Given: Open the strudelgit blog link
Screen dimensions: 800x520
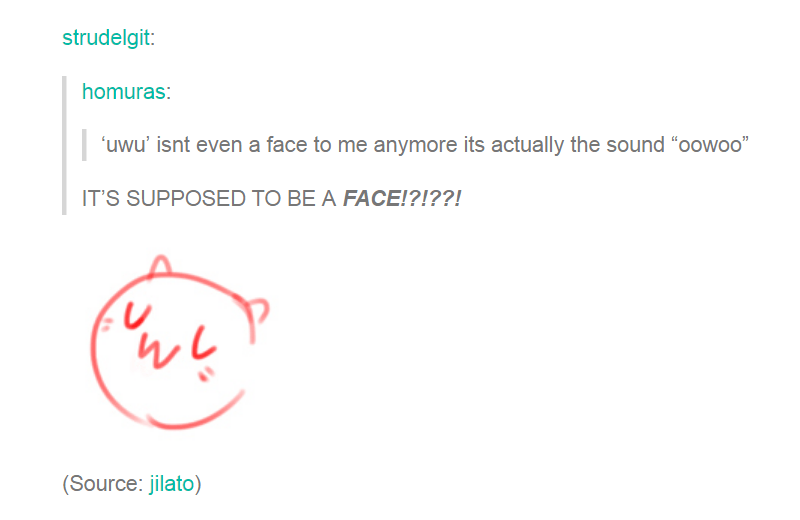Looking at the screenshot, I should point(106,38).
